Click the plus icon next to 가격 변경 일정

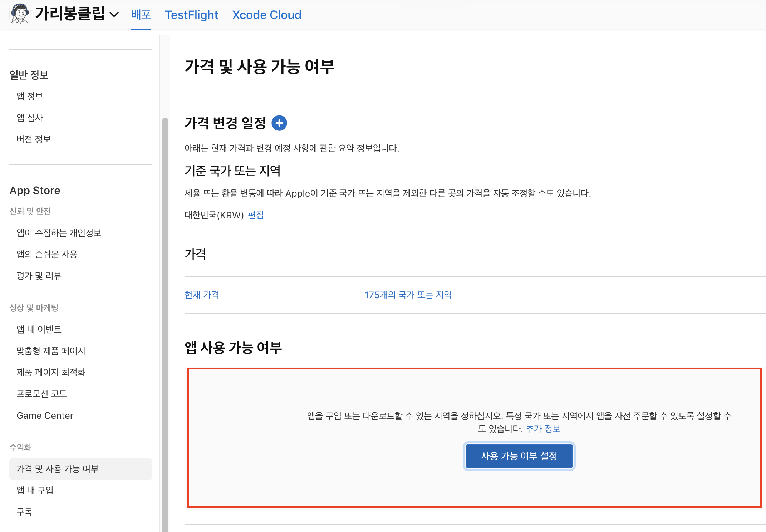(279, 123)
